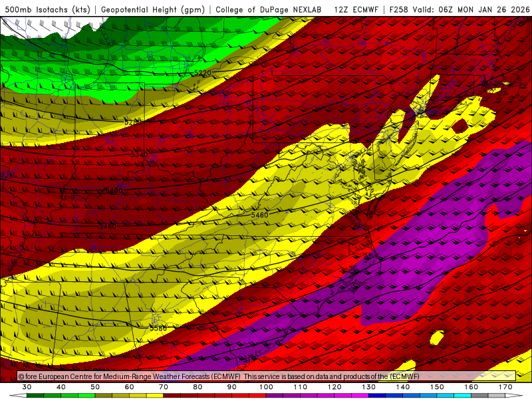Click the 150 kts legend value
The width and height of the screenshot is (532, 399).
coord(437,387)
